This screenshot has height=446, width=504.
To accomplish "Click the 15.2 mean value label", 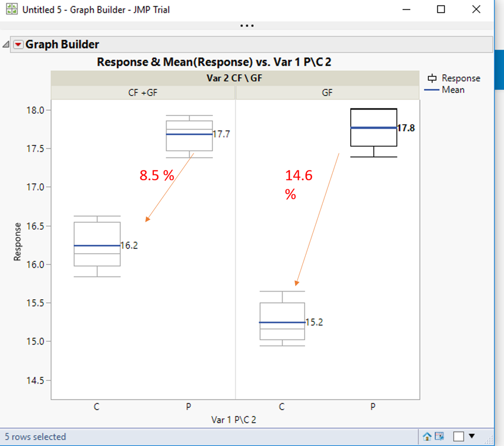I will click(314, 322).
